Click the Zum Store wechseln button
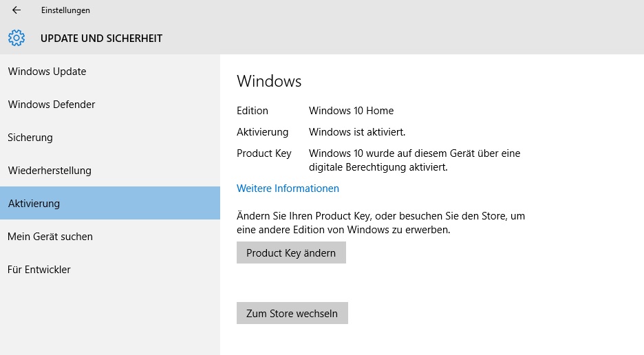Image resolution: width=644 pixels, height=355 pixels. pos(292,313)
